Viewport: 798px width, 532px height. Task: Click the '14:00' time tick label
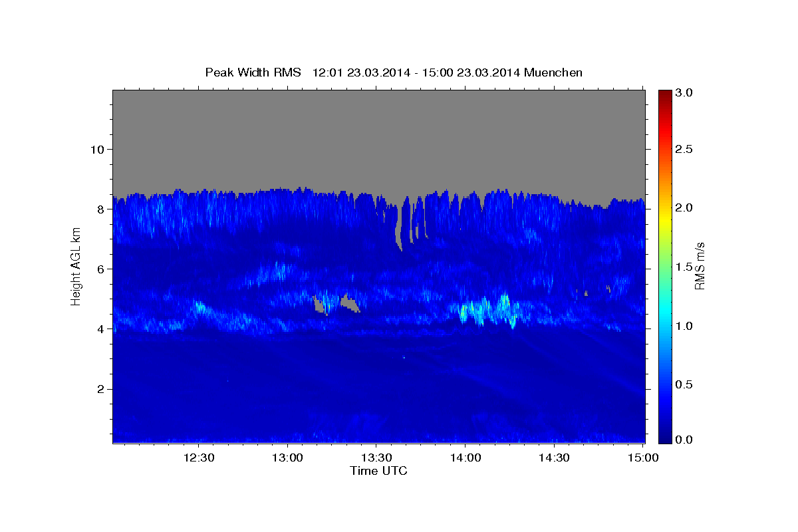[465, 458]
